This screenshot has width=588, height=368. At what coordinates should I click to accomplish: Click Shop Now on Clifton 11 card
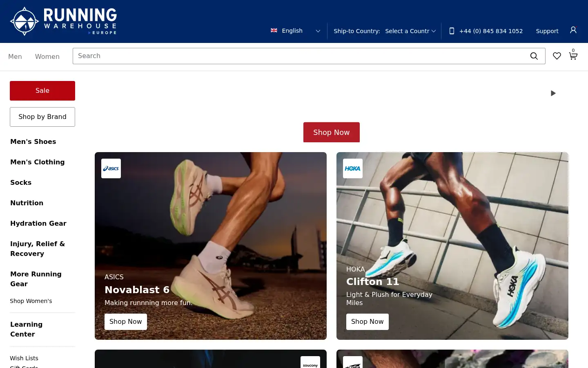[x=367, y=322]
